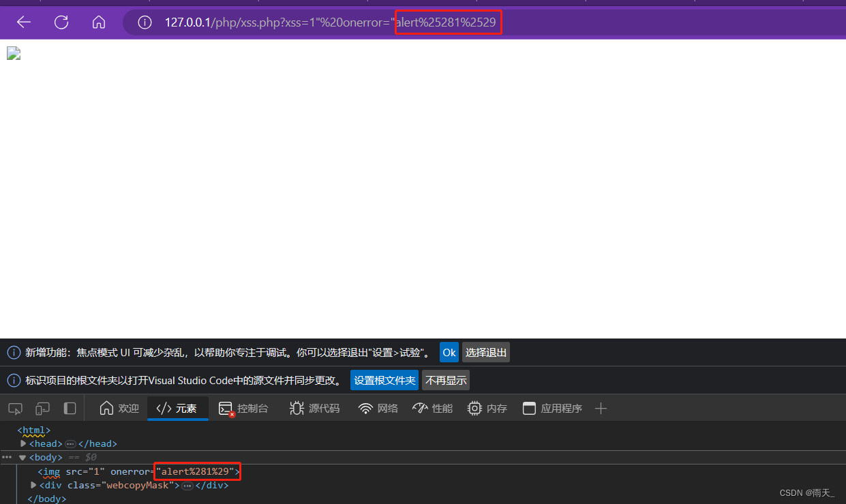Open the focus mode panel layout icon

point(69,408)
